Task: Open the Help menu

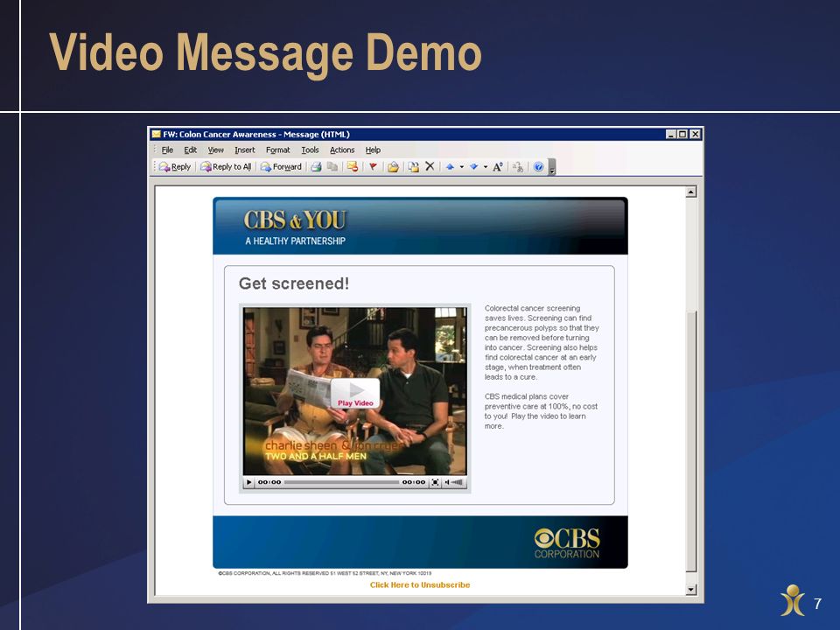Action: (x=373, y=150)
